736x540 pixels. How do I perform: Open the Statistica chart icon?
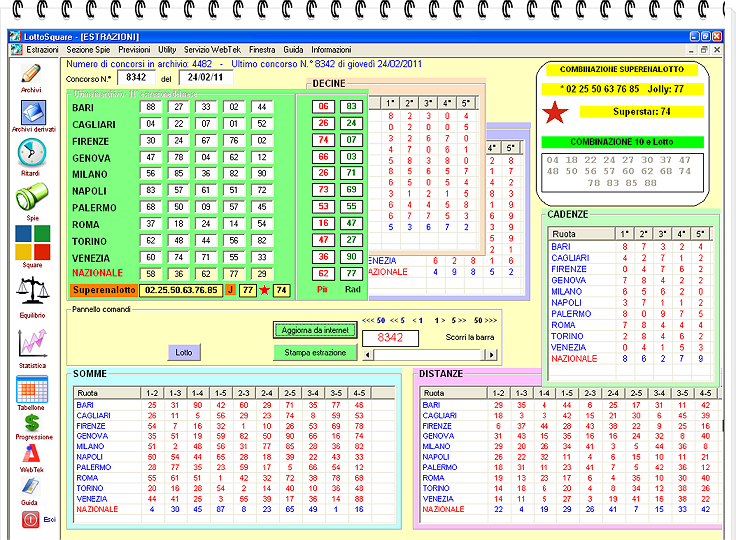pos(32,343)
